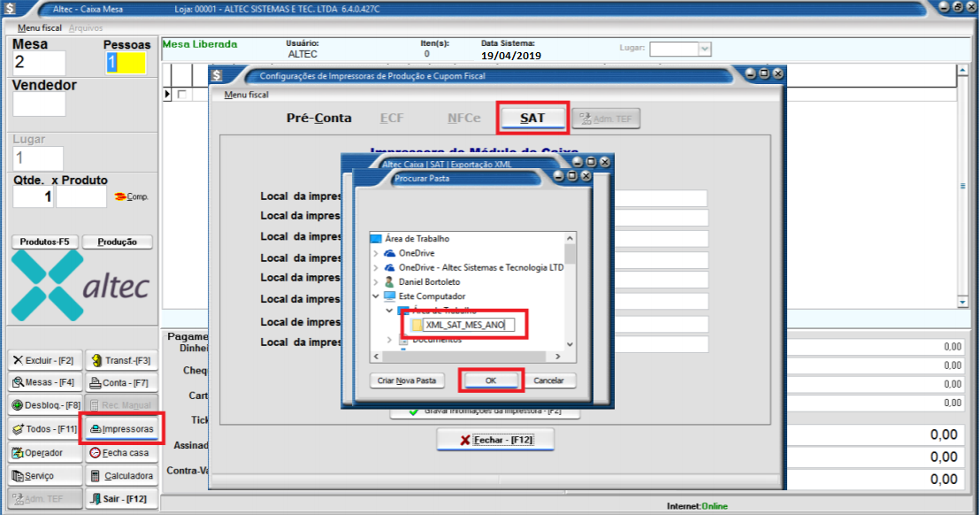
Task: Click Gravar informações da impressora button
Action: [486, 411]
